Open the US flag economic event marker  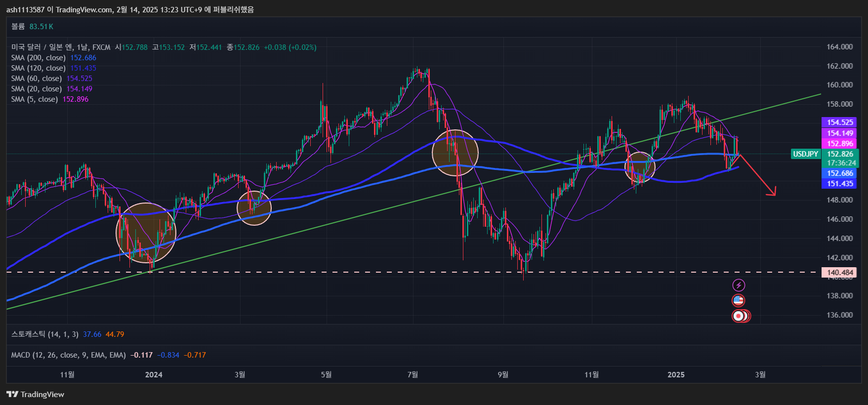738,300
